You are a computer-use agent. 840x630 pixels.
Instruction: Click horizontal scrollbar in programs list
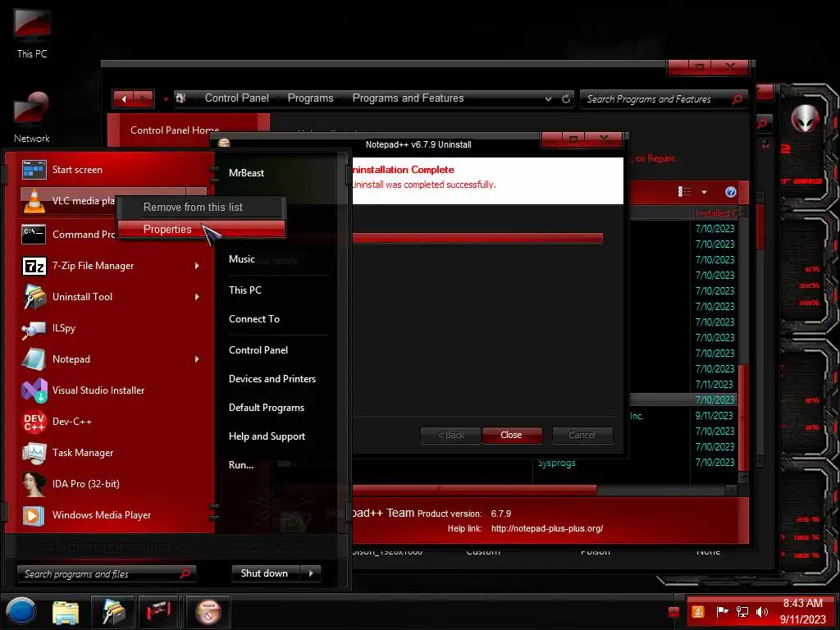coord(475,490)
